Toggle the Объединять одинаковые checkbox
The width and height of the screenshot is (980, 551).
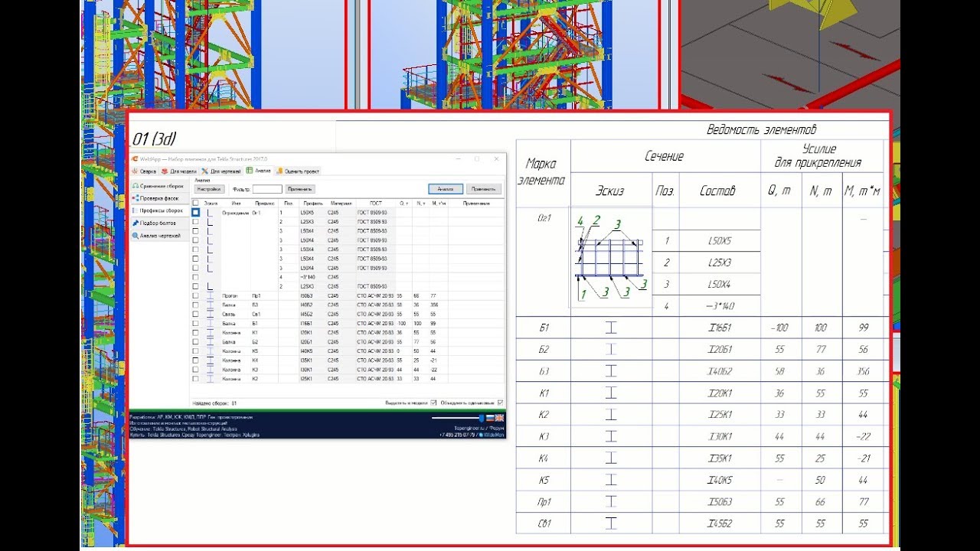click(x=500, y=403)
